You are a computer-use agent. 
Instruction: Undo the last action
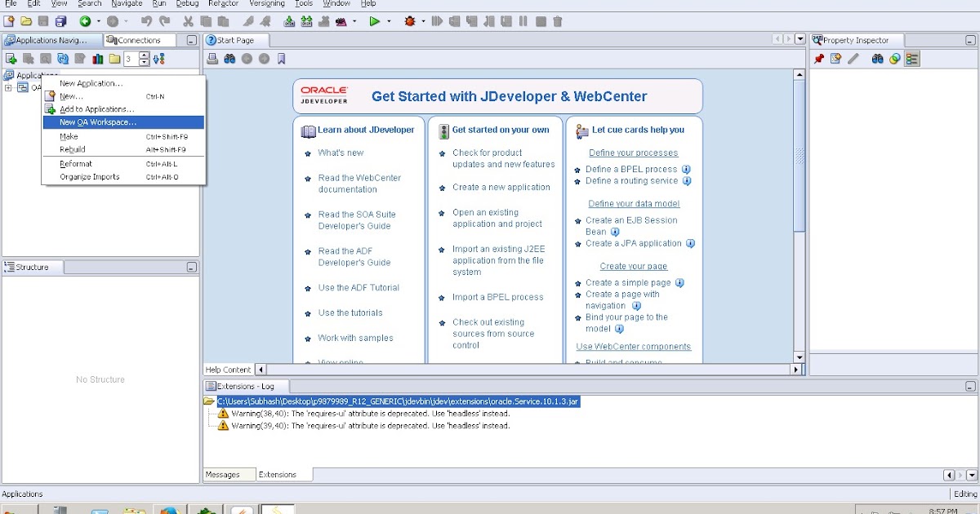click(145, 22)
